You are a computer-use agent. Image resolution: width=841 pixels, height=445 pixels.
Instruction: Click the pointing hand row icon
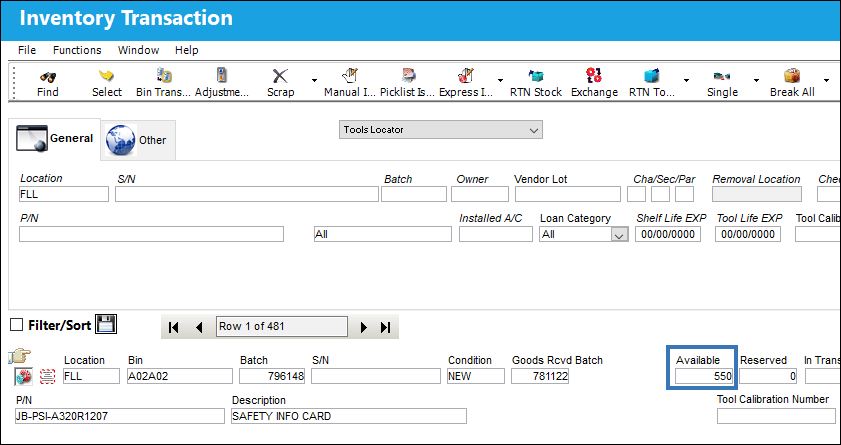click(19, 356)
